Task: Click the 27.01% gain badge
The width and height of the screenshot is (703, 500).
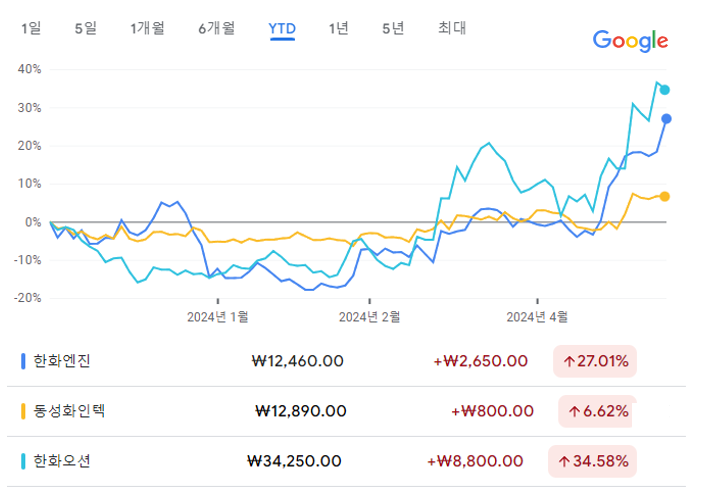Action: coord(595,361)
